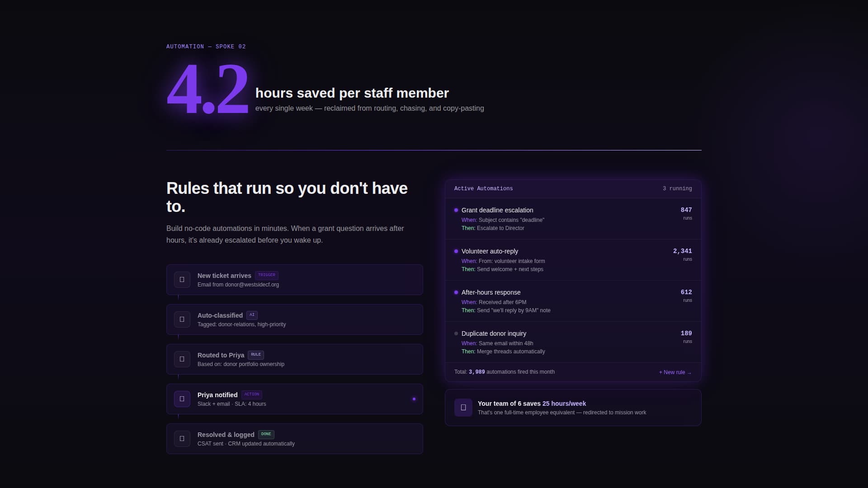
Task: Click the 25 hours/week highlighted text
Action: [x=564, y=404]
